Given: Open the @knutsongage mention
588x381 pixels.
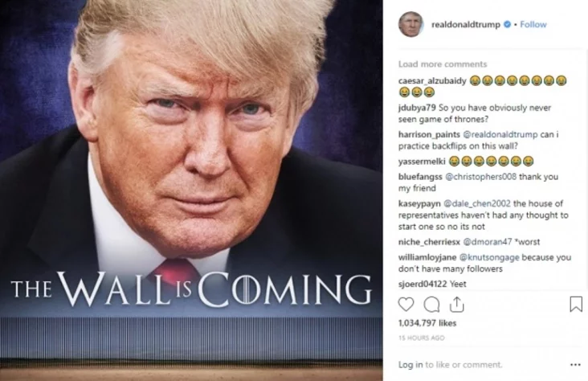Looking at the screenshot, I should [x=489, y=257].
